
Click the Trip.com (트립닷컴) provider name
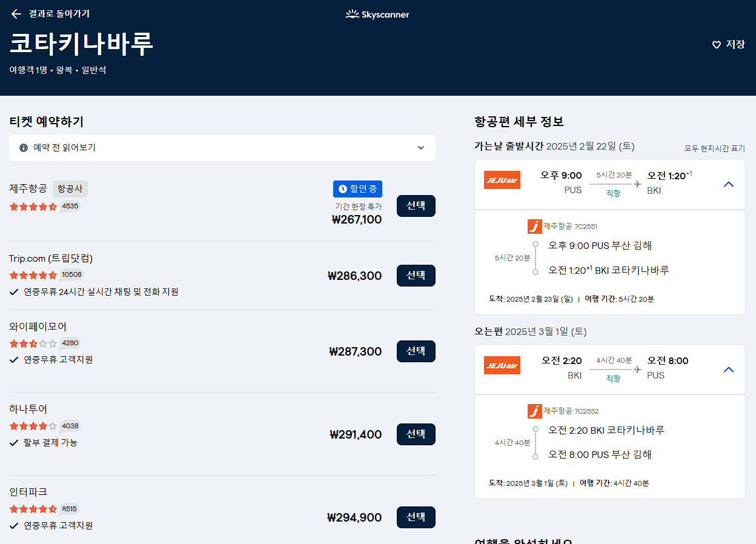[x=51, y=259]
